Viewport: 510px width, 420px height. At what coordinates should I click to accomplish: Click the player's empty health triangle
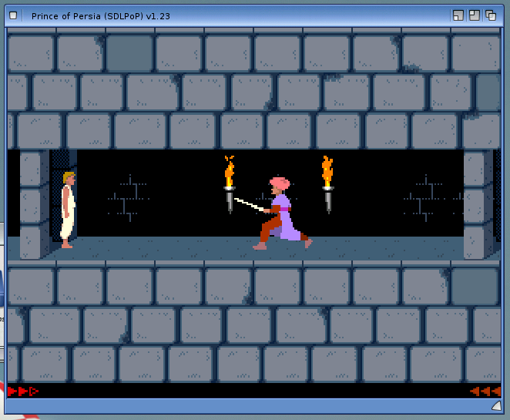click(34, 391)
